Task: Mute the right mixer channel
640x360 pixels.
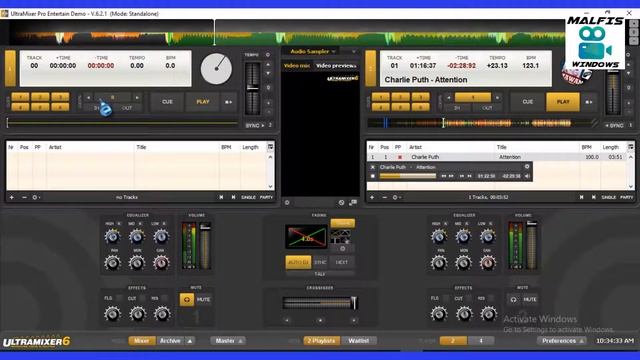Action: tap(530, 299)
